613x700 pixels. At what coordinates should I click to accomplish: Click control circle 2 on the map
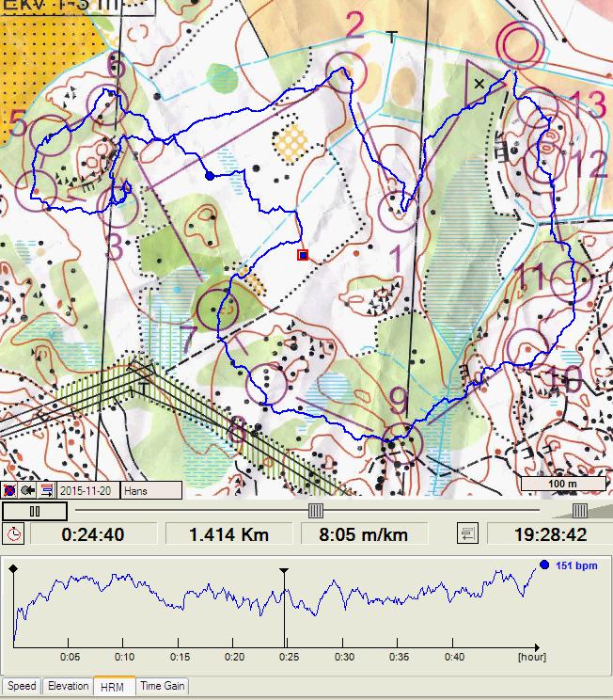click(x=346, y=72)
